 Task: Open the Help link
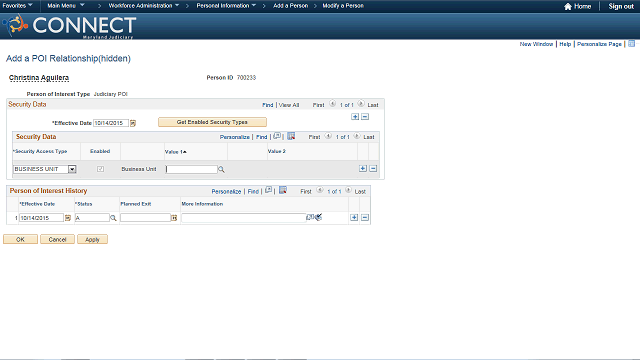coord(565,44)
